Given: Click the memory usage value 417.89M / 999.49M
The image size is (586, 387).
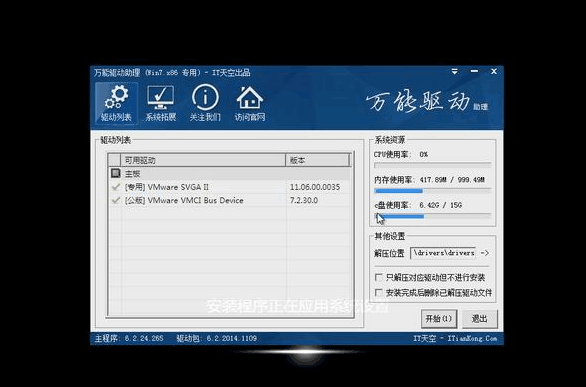Looking at the screenshot, I should coord(452,180).
